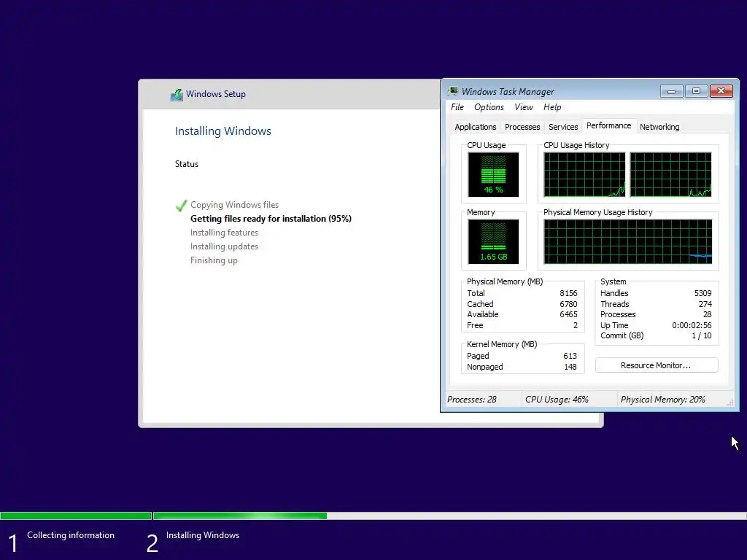Switch to the Processes tab
The image size is (747, 560).
coord(522,127)
